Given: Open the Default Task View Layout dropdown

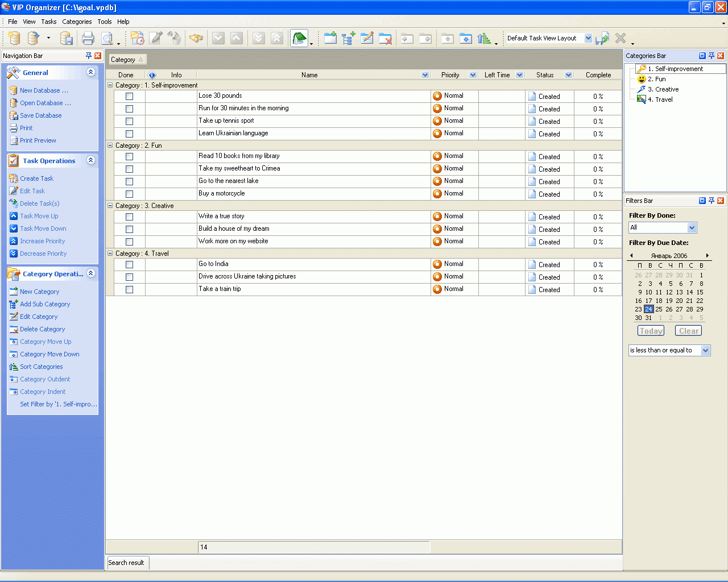Looking at the screenshot, I should (588, 38).
